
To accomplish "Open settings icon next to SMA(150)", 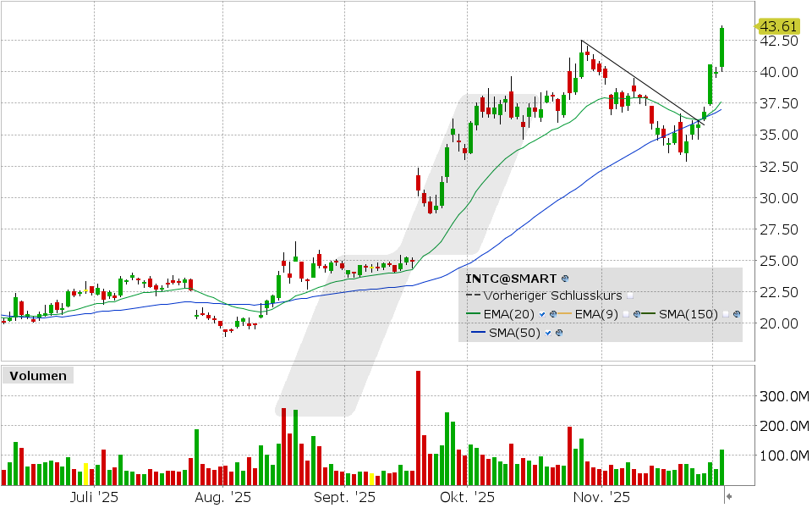I will (737, 313).
